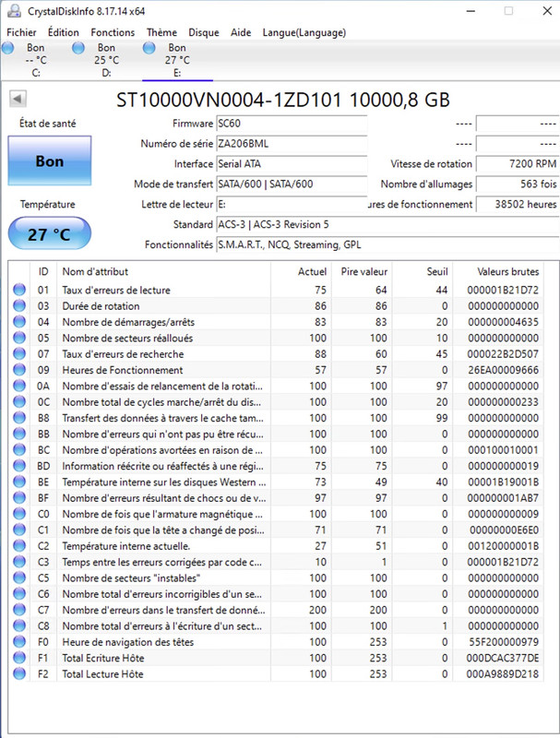Click status orb of attribute 05 row
Viewport: 560px width, 738px height.
19,338
